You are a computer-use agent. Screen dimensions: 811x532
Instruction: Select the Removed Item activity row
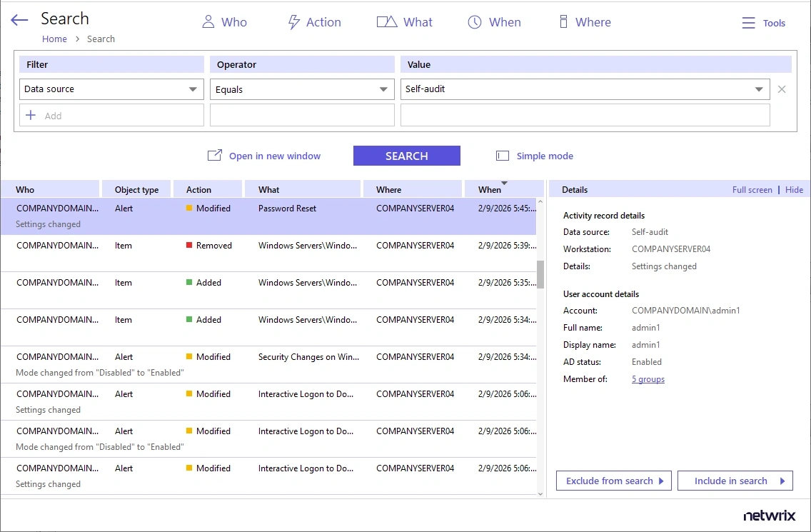pos(268,253)
